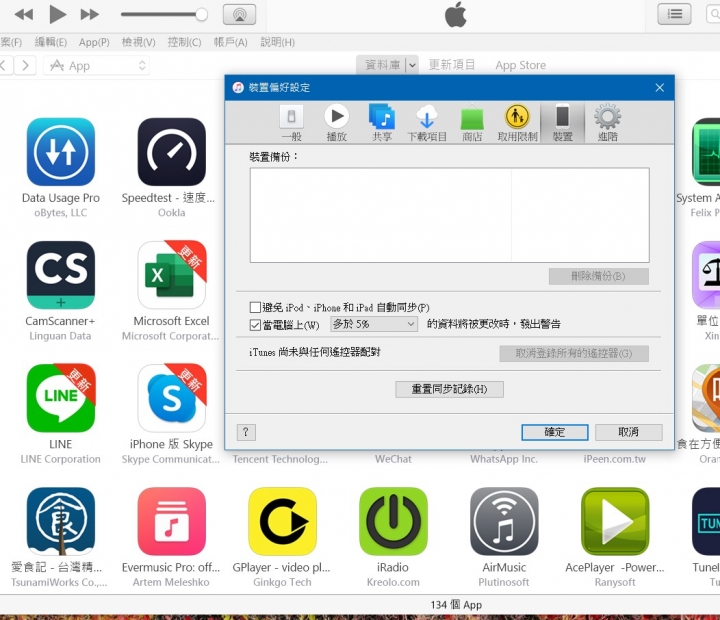Open the Up Next list button
Image resolution: width=720 pixels, height=620 pixels.
pyautogui.click(x=674, y=14)
